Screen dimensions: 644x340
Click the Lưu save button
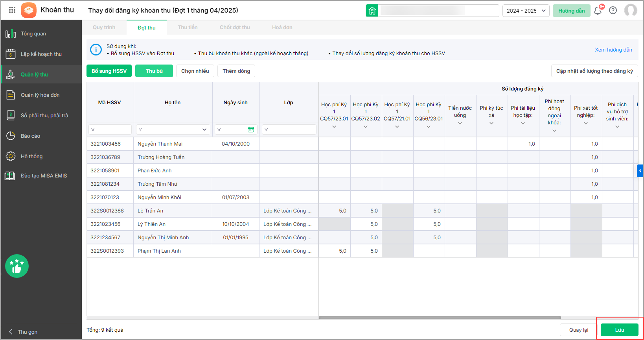(x=619, y=330)
